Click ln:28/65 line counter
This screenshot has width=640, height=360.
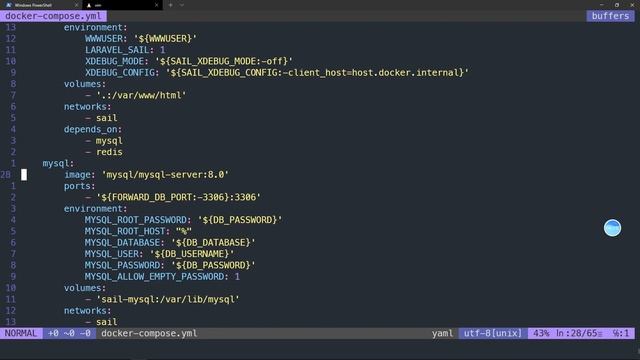tap(579, 333)
